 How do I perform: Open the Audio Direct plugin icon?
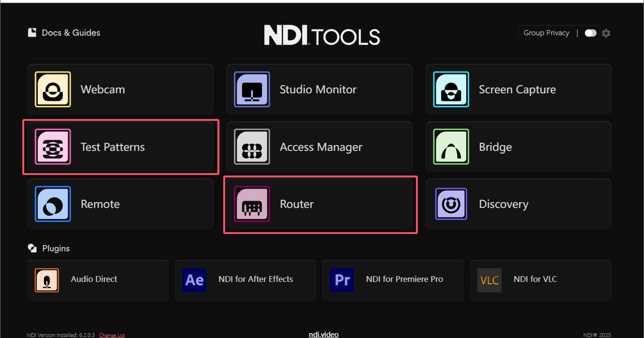coord(47,280)
